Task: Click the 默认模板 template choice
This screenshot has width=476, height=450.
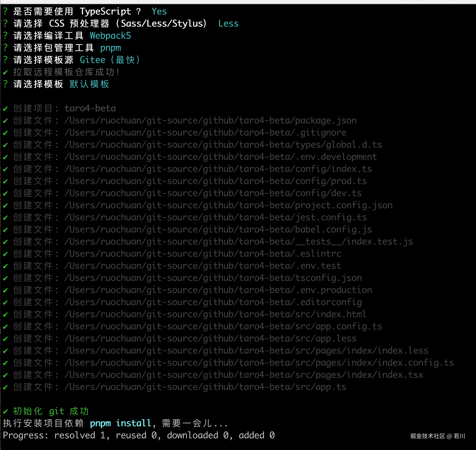Action: 89,84
